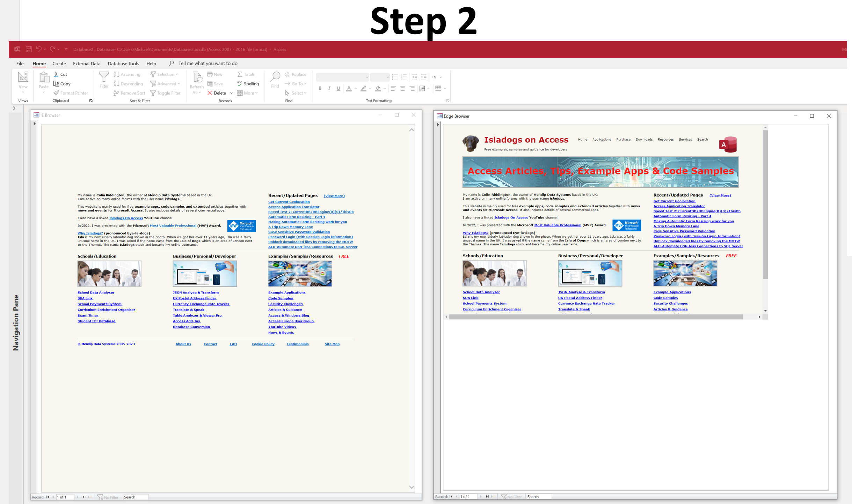This screenshot has height=504, width=852.
Task: Switch to the Create ribbon tab
Action: 59,64
